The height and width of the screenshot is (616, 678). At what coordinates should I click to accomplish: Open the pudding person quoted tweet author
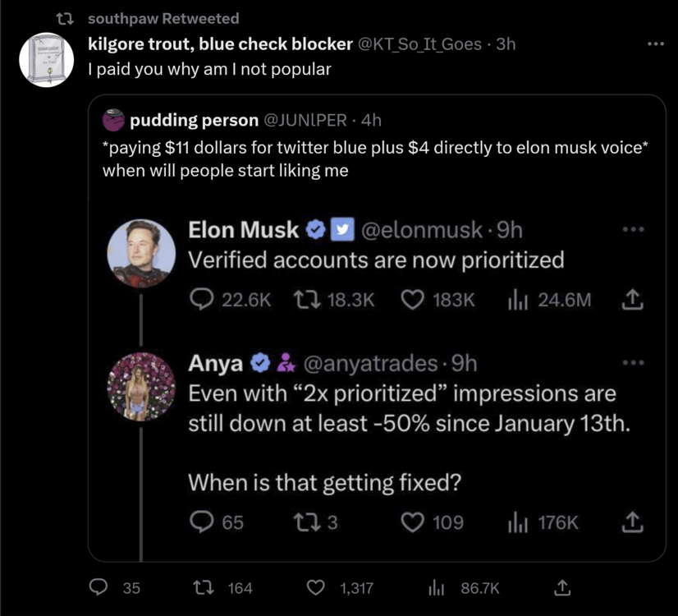point(193,121)
